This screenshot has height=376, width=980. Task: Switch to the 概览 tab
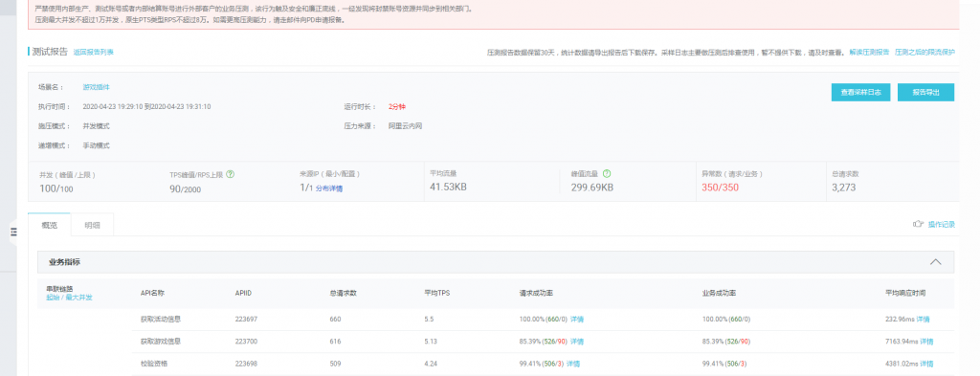tap(50, 225)
